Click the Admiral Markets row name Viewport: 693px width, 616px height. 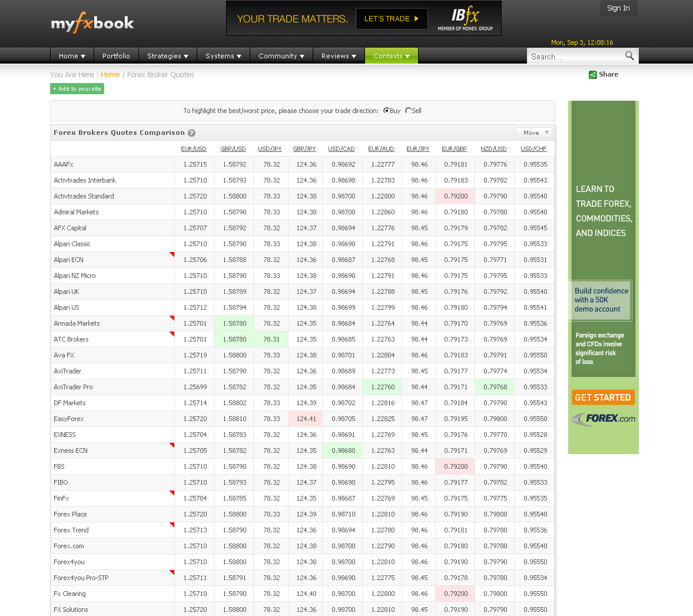point(76,212)
